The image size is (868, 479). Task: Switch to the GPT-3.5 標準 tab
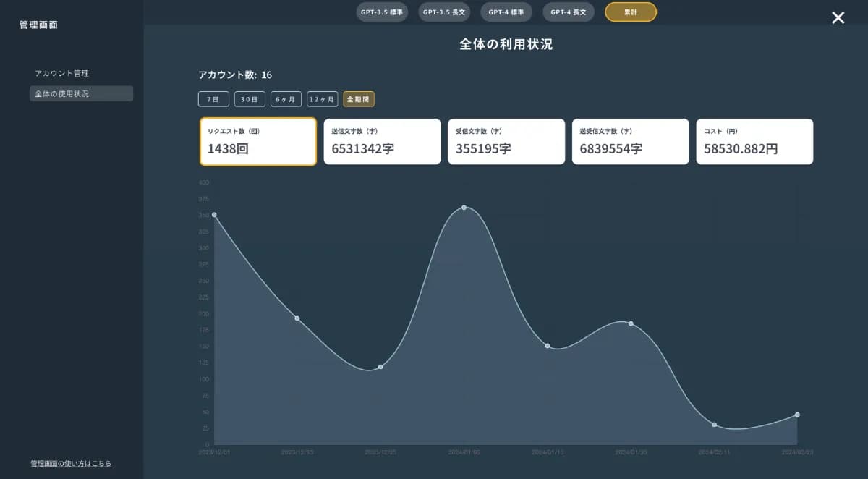pos(382,12)
